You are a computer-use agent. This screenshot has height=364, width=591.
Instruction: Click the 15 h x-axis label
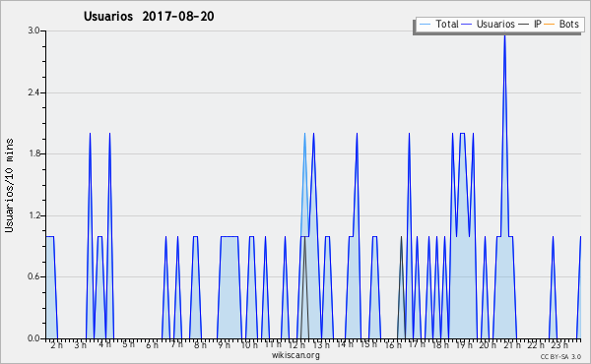point(368,344)
